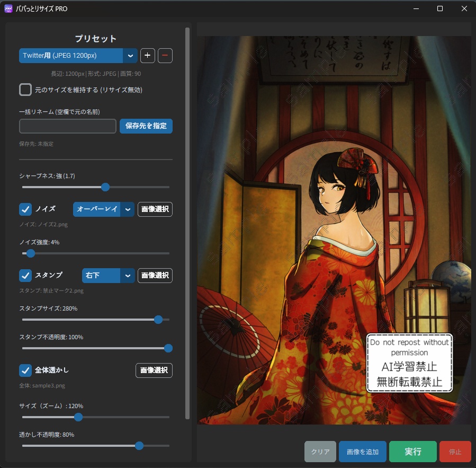The width and height of the screenshot is (476, 468).
Task: Toggle the 全体透かし checkbox
Action: coord(25,370)
